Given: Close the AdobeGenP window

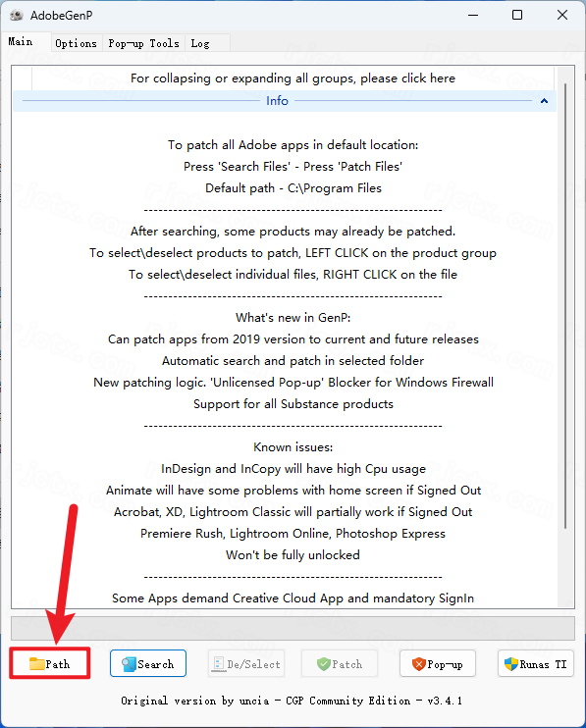Looking at the screenshot, I should 562,16.
